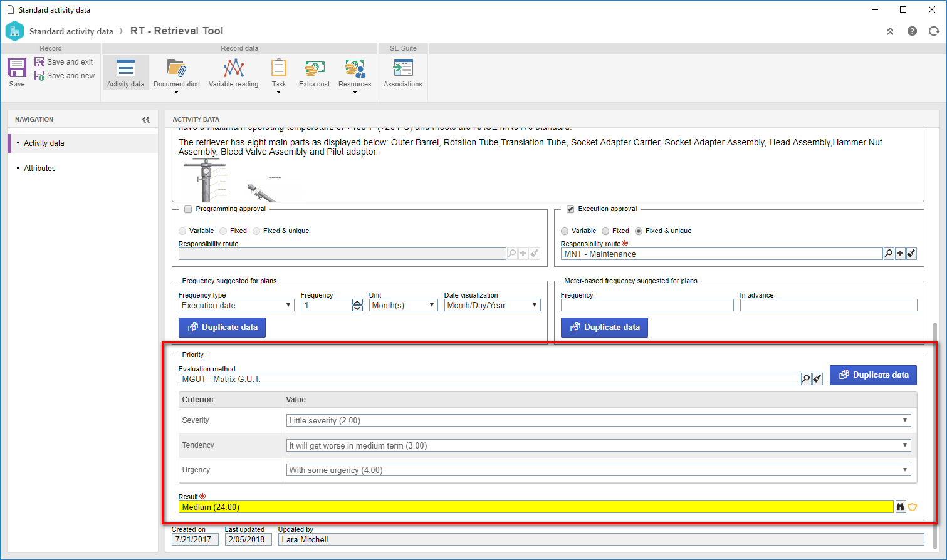
Task: Open the Date visualization dropdown
Action: point(492,305)
